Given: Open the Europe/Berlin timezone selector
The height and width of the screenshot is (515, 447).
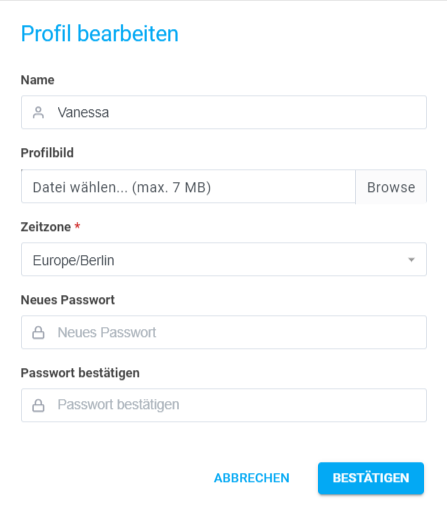Looking at the screenshot, I should pyautogui.click(x=224, y=259).
